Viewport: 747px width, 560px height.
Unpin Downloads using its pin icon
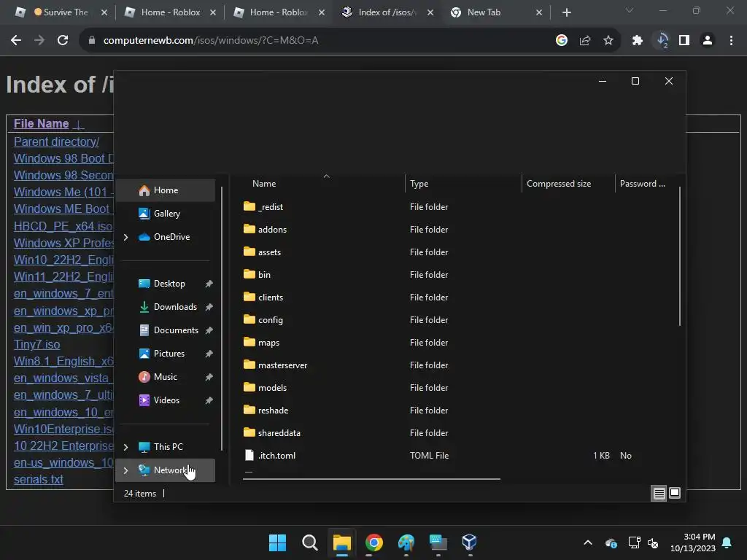[x=209, y=307]
